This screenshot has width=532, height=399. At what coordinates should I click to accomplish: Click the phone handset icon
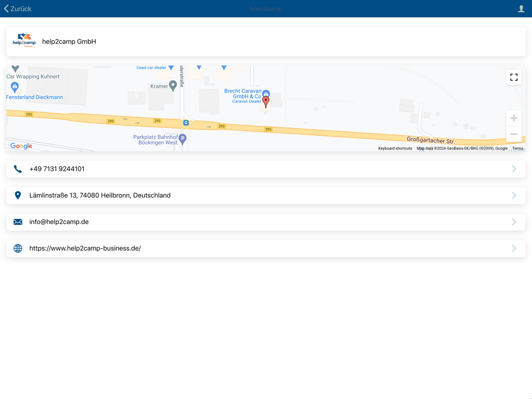tap(18, 169)
